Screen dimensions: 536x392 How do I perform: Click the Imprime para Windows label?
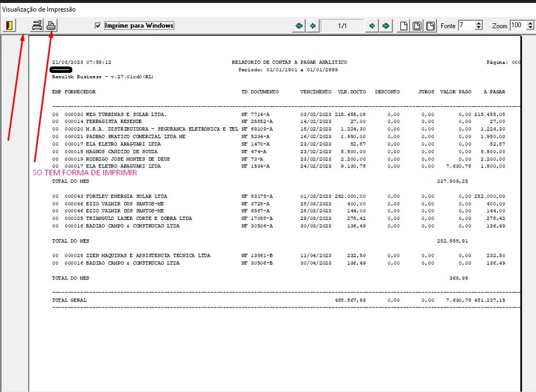click(x=139, y=26)
